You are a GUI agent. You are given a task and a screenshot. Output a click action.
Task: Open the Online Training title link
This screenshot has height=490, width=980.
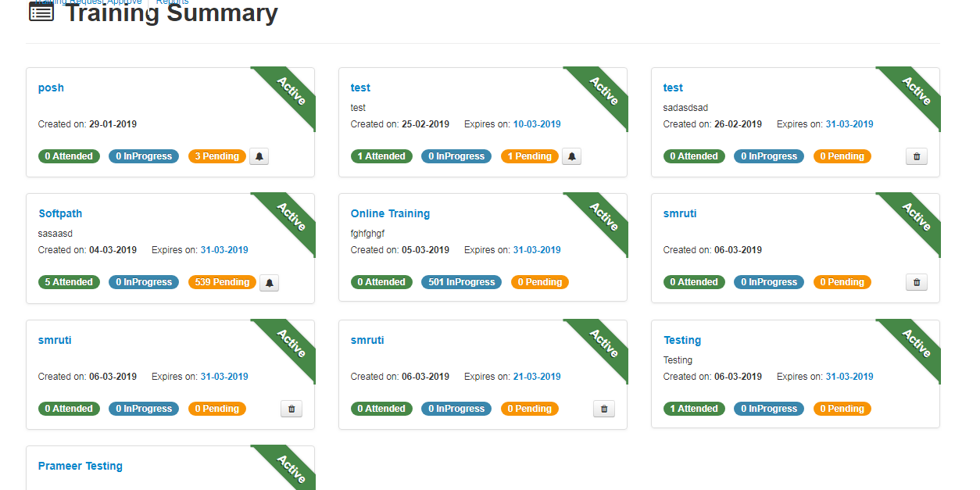(x=390, y=213)
